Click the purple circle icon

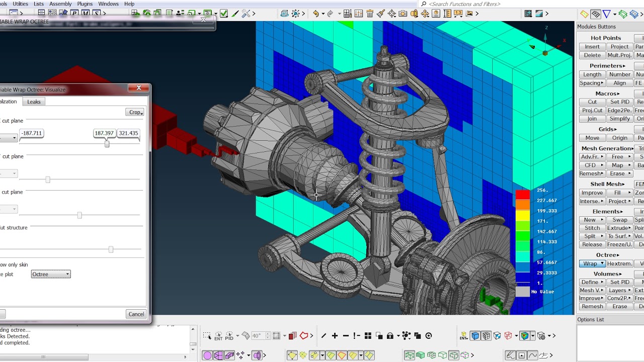207,355
